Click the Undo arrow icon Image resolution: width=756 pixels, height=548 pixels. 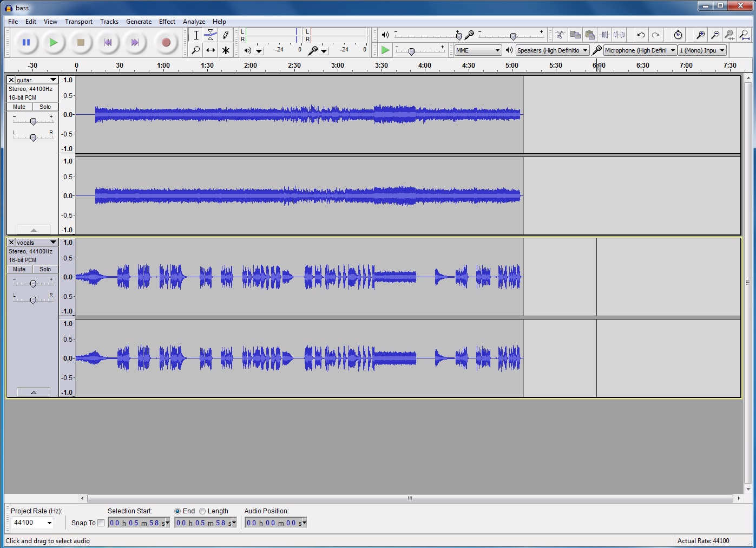[x=641, y=35]
